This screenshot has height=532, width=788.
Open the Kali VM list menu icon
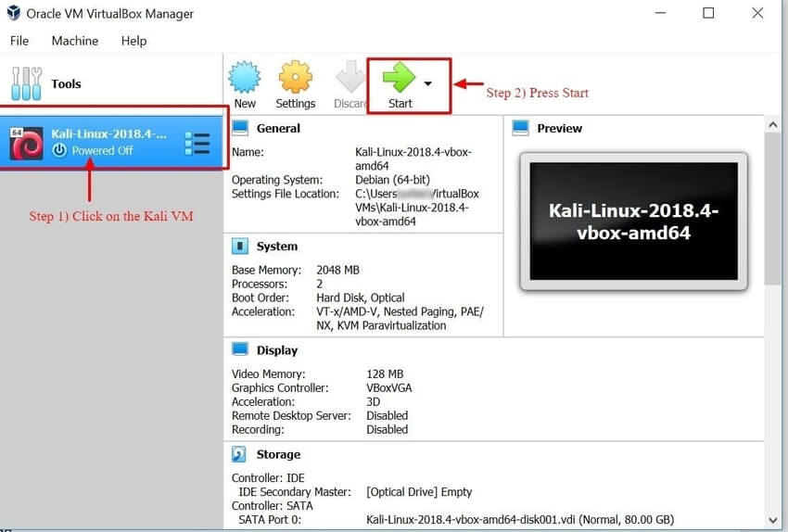click(197, 143)
